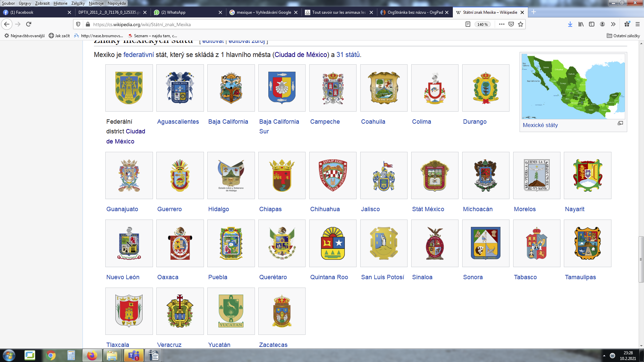The width and height of the screenshot is (644, 362).
Task: Open the Downloads arrow icon
Action: tap(570, 24)
